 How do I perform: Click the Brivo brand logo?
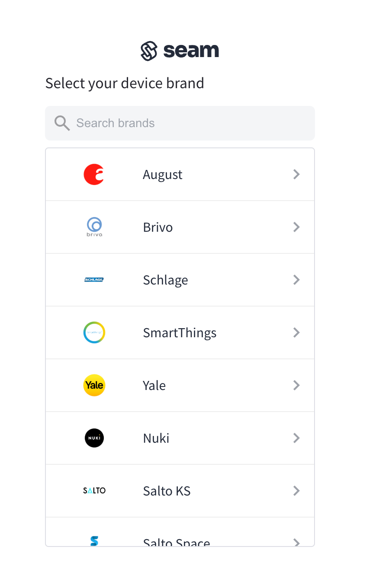[x=94, y=227]
